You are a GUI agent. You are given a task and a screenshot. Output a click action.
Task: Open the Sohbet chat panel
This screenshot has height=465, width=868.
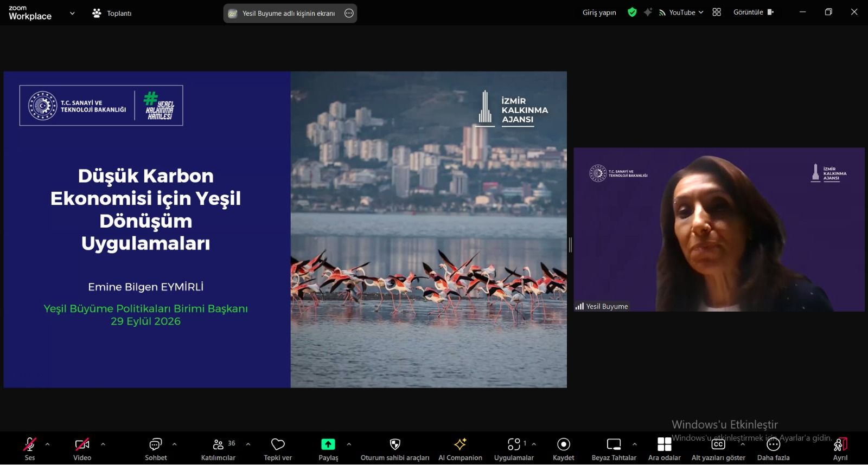point(156,449)
